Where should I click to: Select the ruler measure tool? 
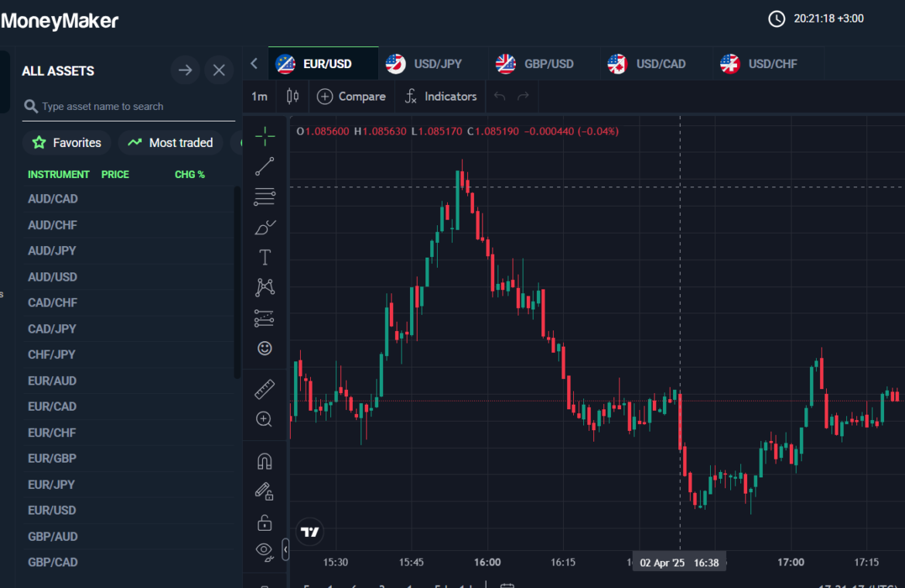265,389
